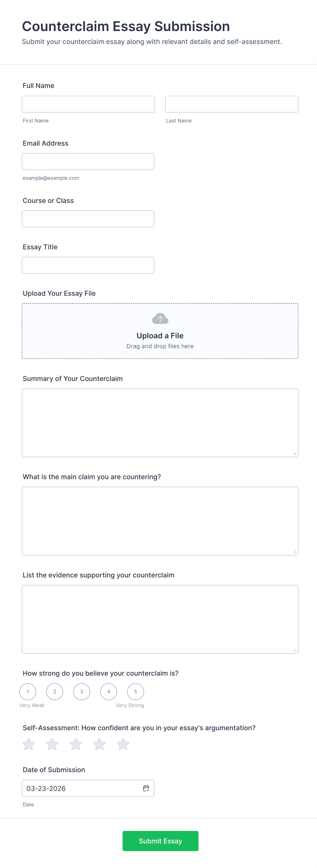This screenshot has width=317, height=868.
Task: Focus the First Name input field
Action: (88, 104)
